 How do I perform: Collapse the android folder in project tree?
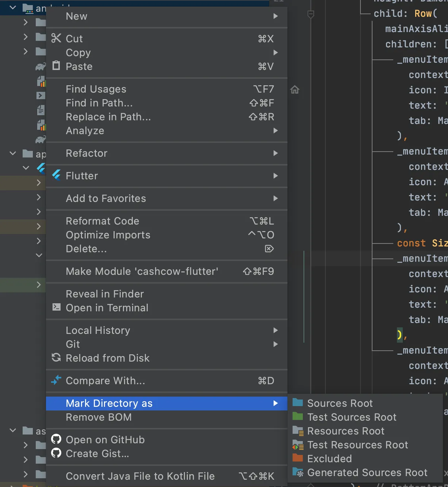[x=13, y=8]
